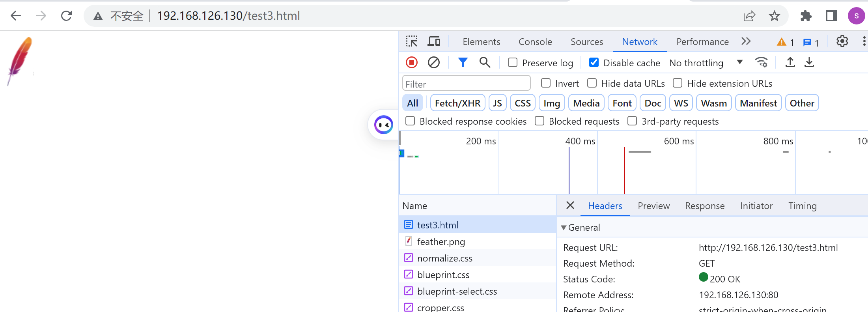Filter requests by Fetch/XHR type
This screenshot has height=312, width=868.
tap(457, 103)
